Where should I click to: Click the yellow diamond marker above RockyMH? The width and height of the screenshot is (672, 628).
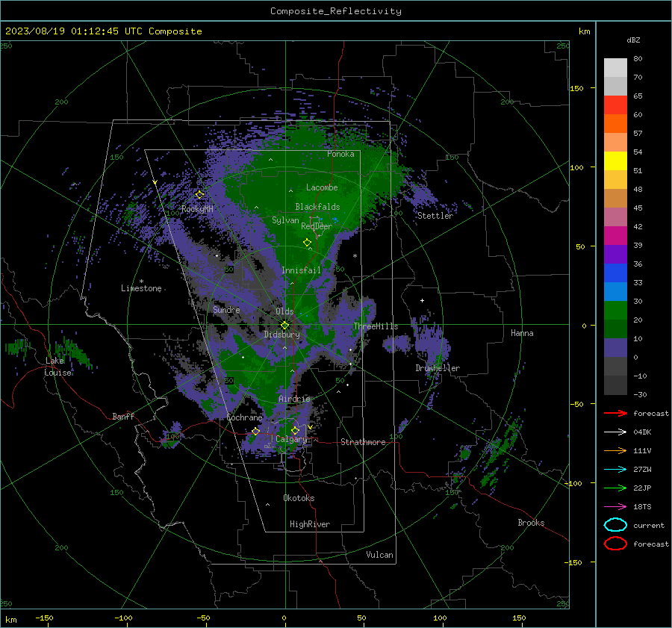click(x=199, y=195)
